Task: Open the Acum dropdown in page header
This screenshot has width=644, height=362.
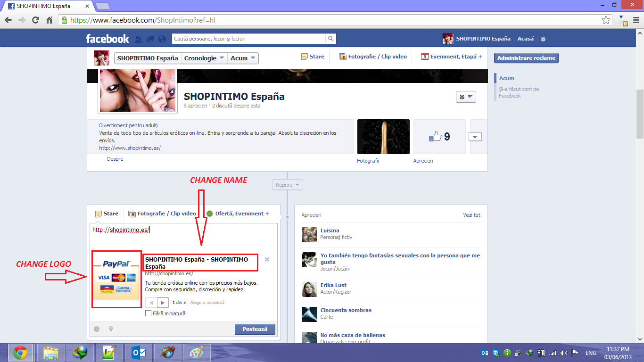Action: [243, 58]
